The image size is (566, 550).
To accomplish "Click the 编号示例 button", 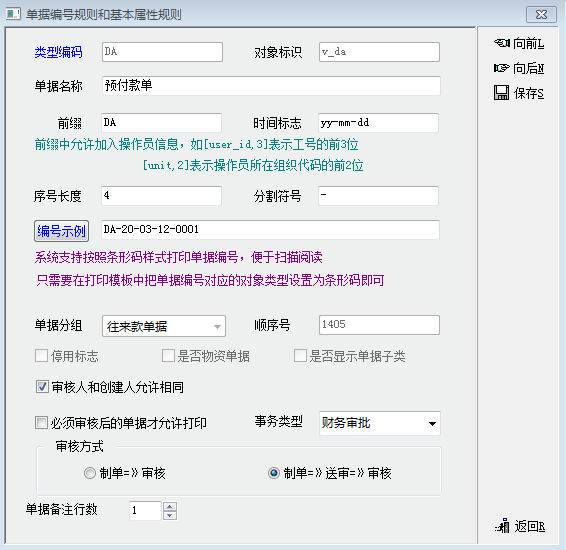I will coord(61,231).
